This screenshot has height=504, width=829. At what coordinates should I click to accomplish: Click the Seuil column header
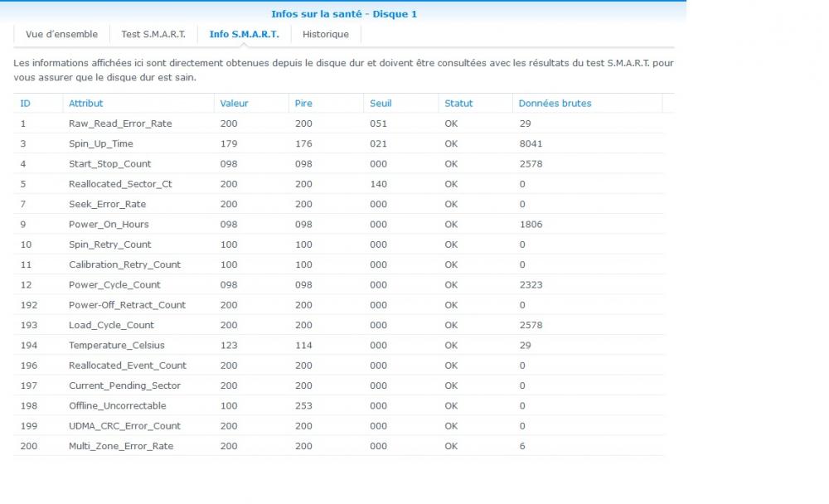coord(400,103)
